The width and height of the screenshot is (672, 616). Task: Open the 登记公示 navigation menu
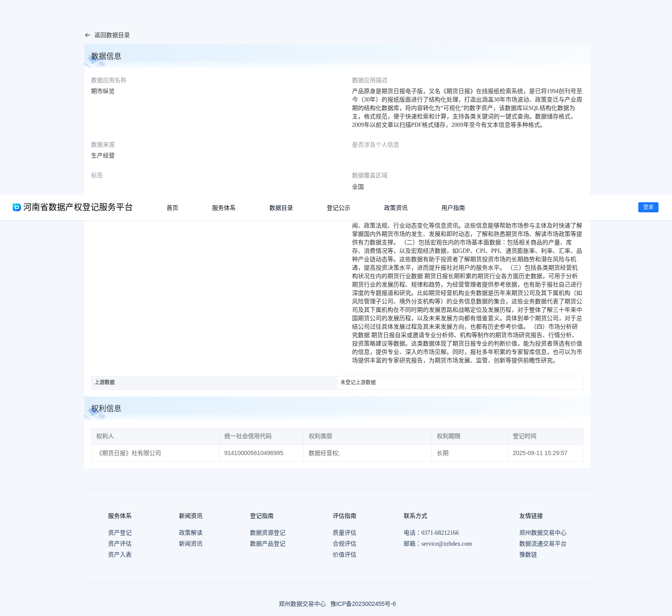[x=339, y=208]
